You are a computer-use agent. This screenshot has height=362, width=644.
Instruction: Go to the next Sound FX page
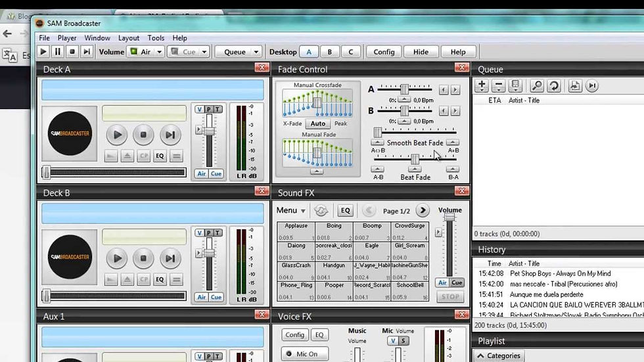coord(422,210)
